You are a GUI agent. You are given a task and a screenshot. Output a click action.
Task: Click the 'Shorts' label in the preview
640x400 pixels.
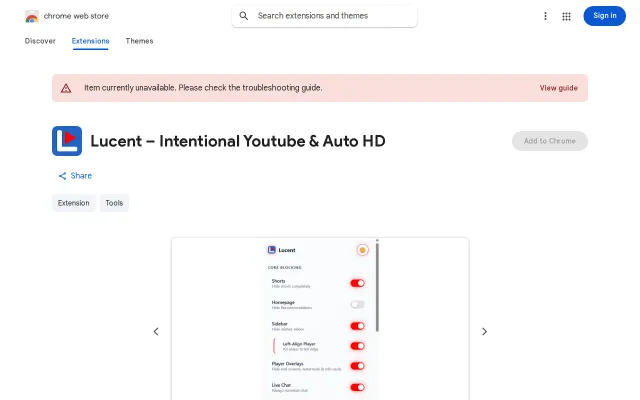pyautogui.click(x=278, y=281)
